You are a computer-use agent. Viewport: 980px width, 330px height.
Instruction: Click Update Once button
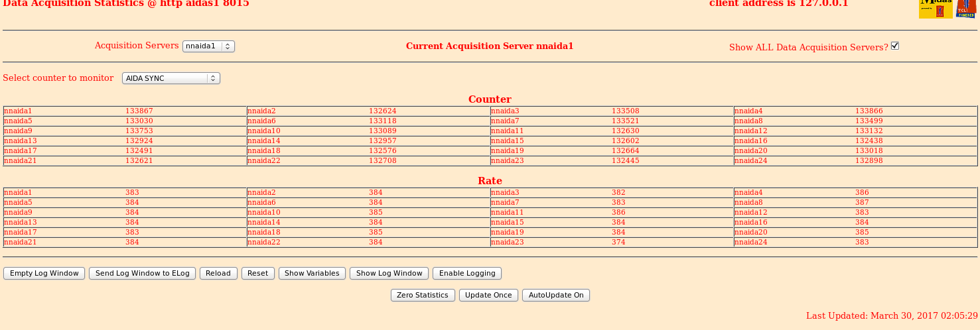tap(488, 295)
